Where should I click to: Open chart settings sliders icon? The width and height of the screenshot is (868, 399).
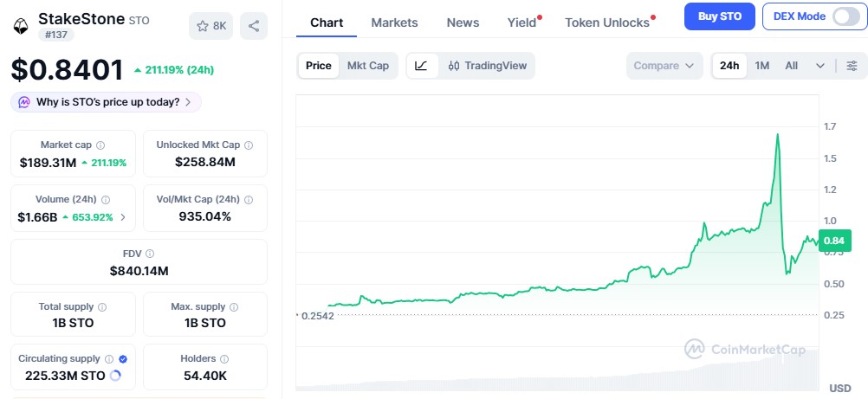pyautogui.click(x=852, y=66)
